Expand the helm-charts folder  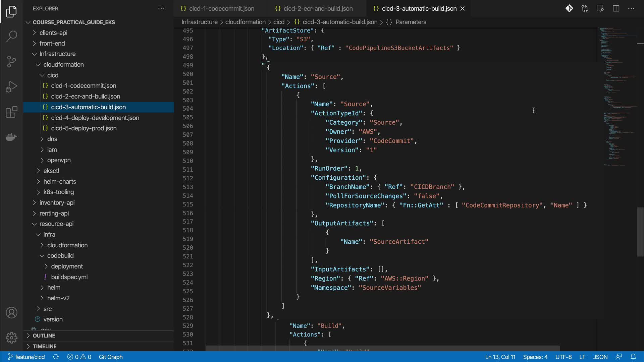click(59, 181)
